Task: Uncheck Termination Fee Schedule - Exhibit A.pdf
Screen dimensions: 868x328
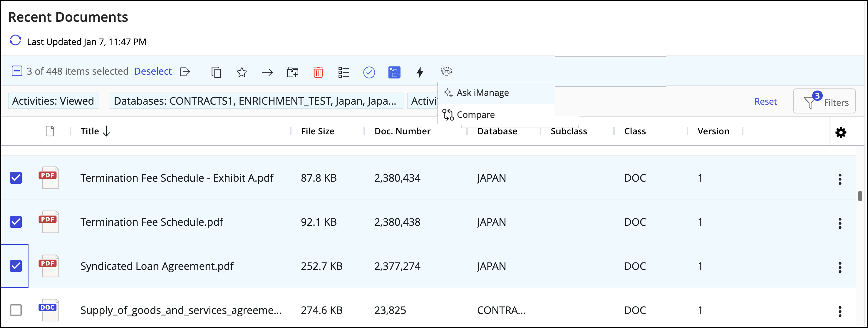Action: pyautogui.click(x=16, y=178)
